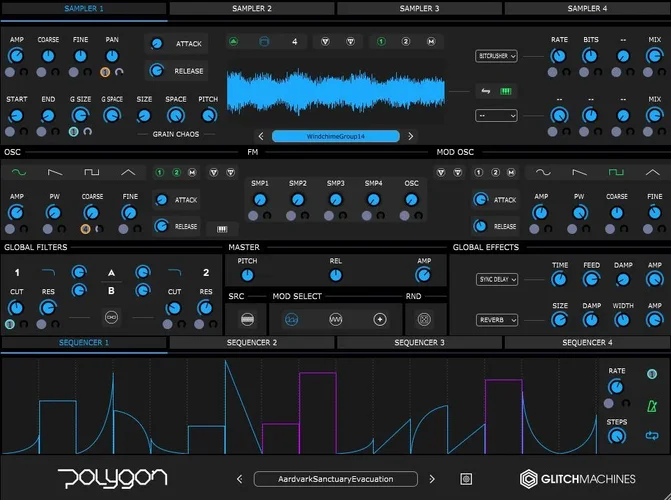Open the BITCRUSHER effect dropdown
671x500 pixels.
(x=496, y=57)
